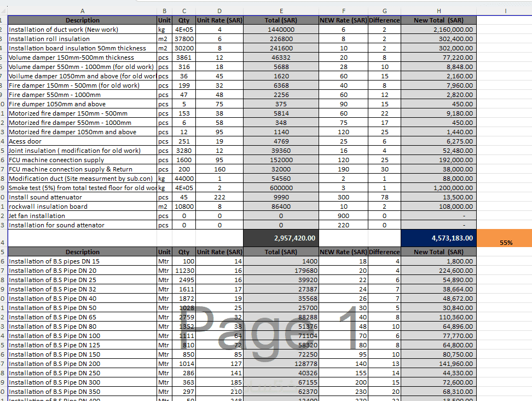
Task: Click cell 'Installation of B.S pipes DN 15'
Action: pyautogui.click(x=83, y=261)
